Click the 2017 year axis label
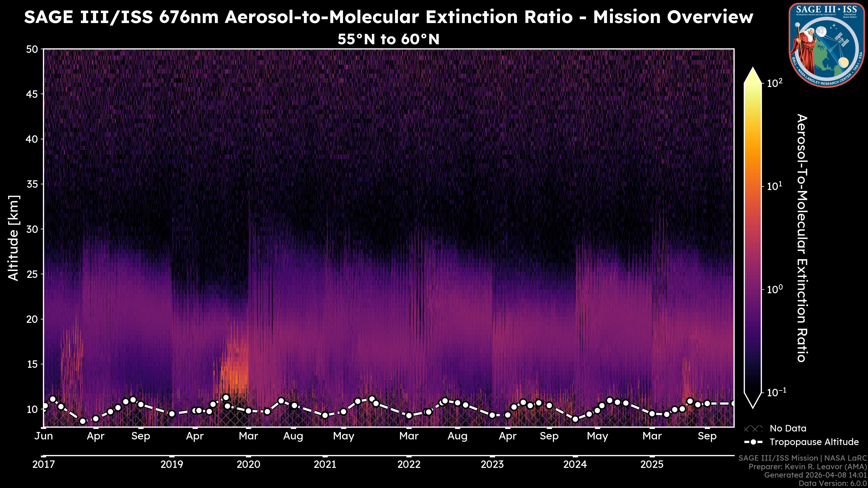 click(43, 465)
